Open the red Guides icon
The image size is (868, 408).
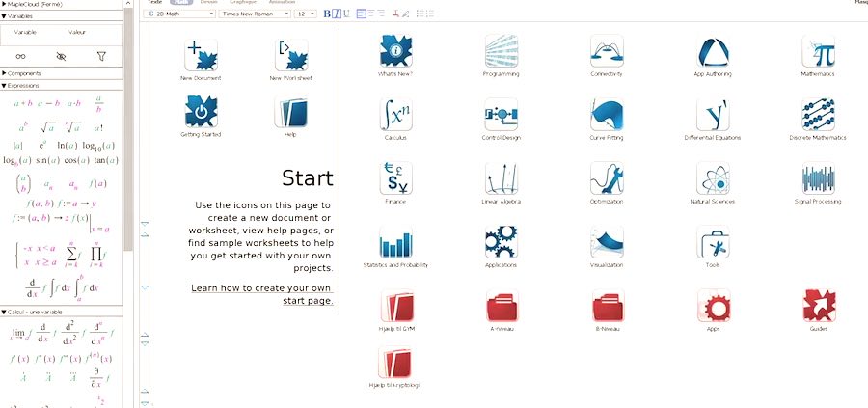click(818, 306)
